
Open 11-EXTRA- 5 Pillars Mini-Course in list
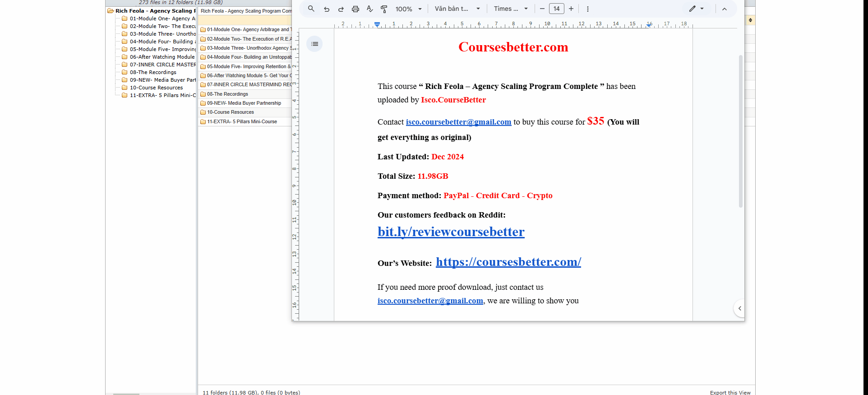(239, 121)
